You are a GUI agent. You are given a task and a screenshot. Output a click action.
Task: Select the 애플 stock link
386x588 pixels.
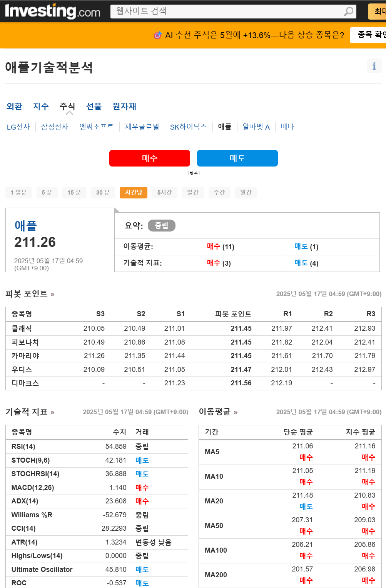(225, 127)
